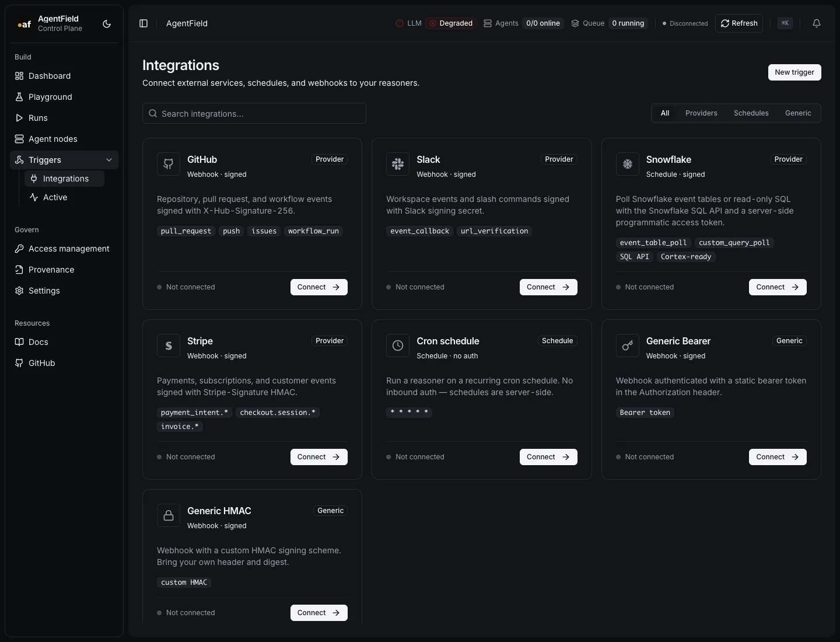Screen dimensions: 840x642
Task: Click the Cortex-ready tag
Action: (x=686, y=257)
